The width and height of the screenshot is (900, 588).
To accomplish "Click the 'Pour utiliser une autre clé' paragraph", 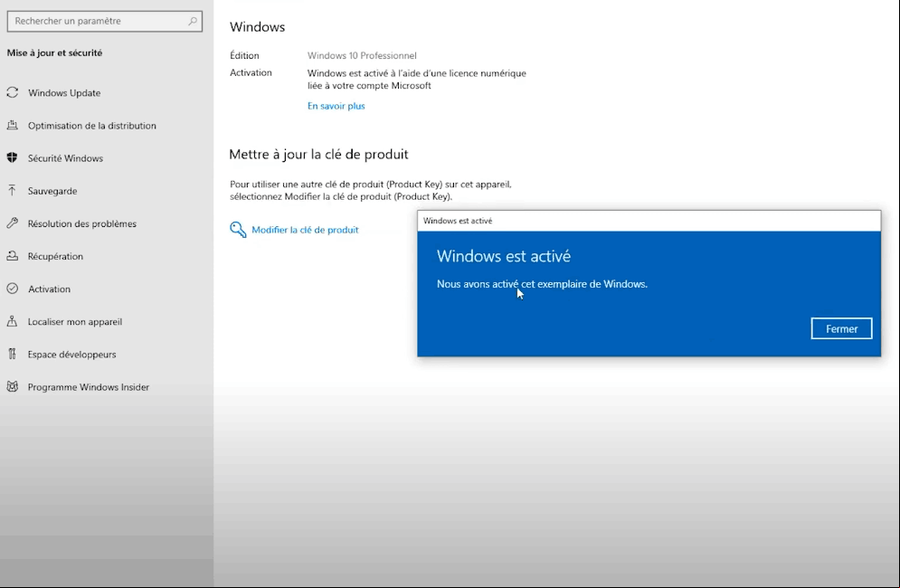I will pos(371,190).
